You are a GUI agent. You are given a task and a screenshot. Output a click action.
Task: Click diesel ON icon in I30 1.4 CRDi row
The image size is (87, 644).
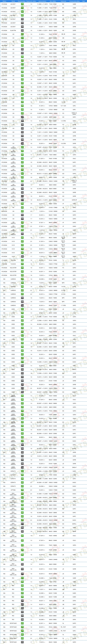click(22, 121)
